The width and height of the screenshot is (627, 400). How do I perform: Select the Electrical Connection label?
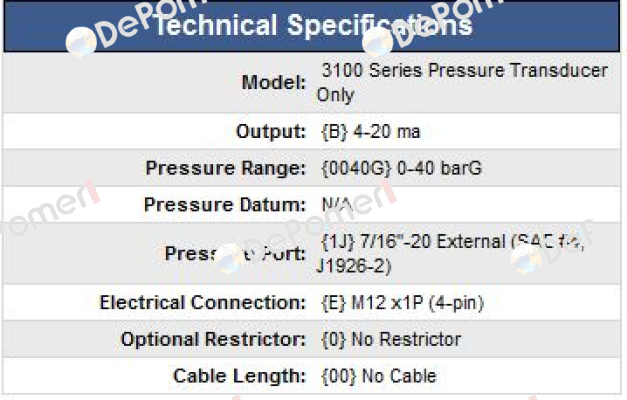click(x=203, y=302)
